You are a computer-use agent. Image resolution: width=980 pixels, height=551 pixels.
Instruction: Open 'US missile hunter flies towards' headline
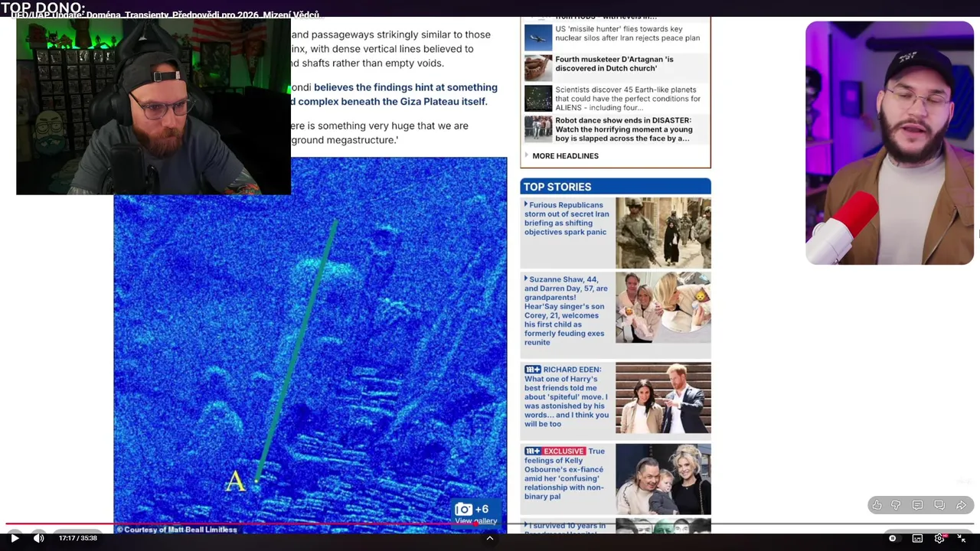(627, 34)
